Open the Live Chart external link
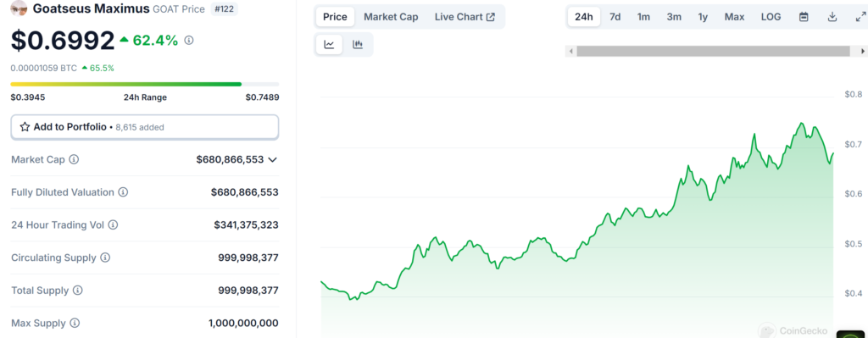Image resolution: width=868 pixels, height=338 pixels. click(465, 17)
